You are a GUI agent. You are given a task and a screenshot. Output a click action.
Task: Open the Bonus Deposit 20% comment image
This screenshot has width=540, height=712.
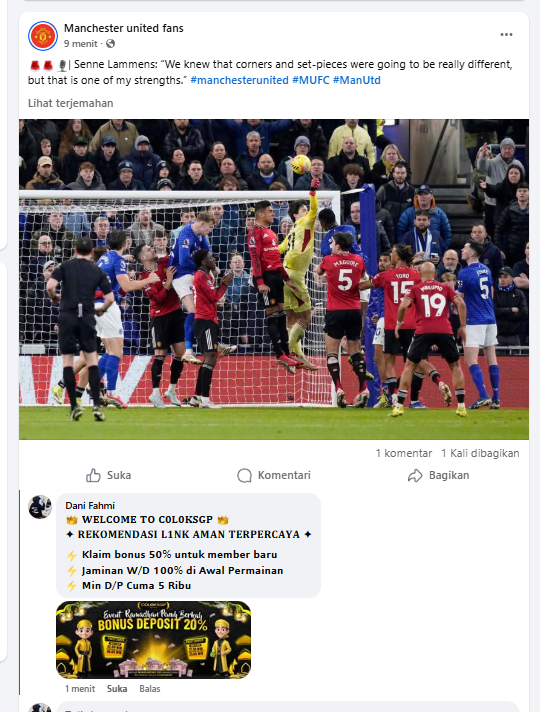154,640
